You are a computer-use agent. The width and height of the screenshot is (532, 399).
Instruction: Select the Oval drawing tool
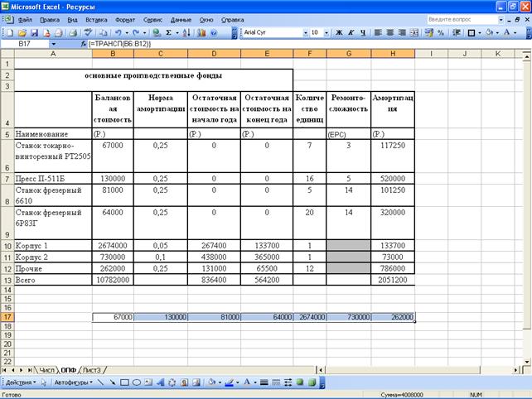[137, 382]
